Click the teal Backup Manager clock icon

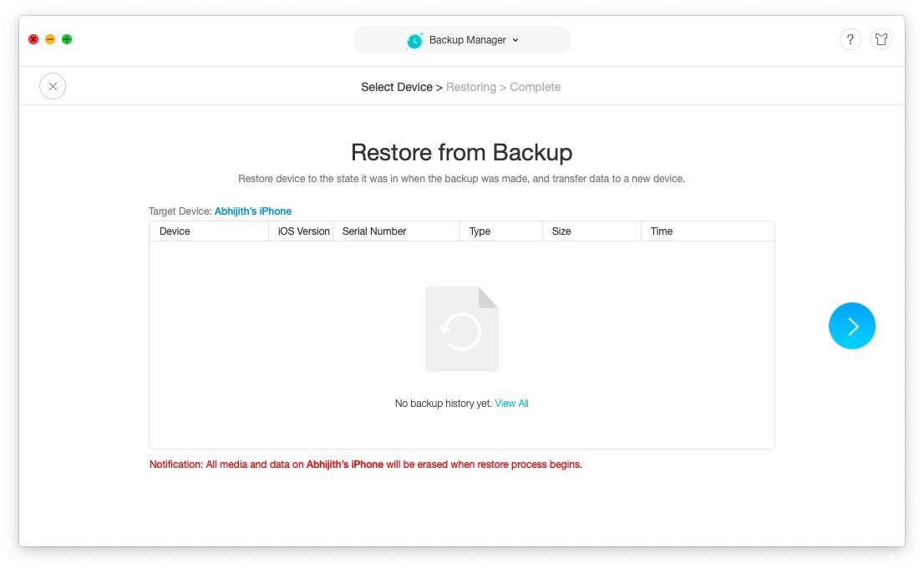415,41
